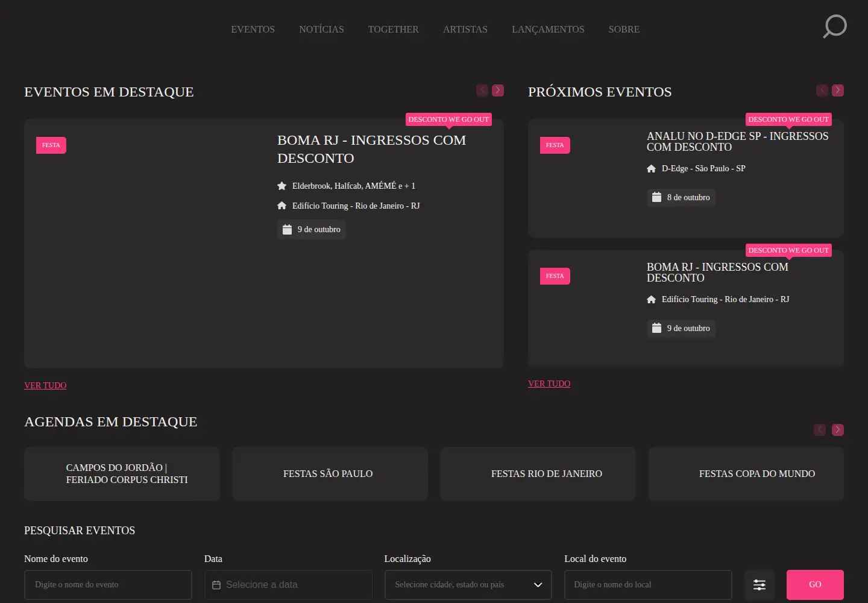This screenshot has height=603, width=868.
Task: Click Ver Tudo under Próximos Eventos
Action: tap(549, 384)
